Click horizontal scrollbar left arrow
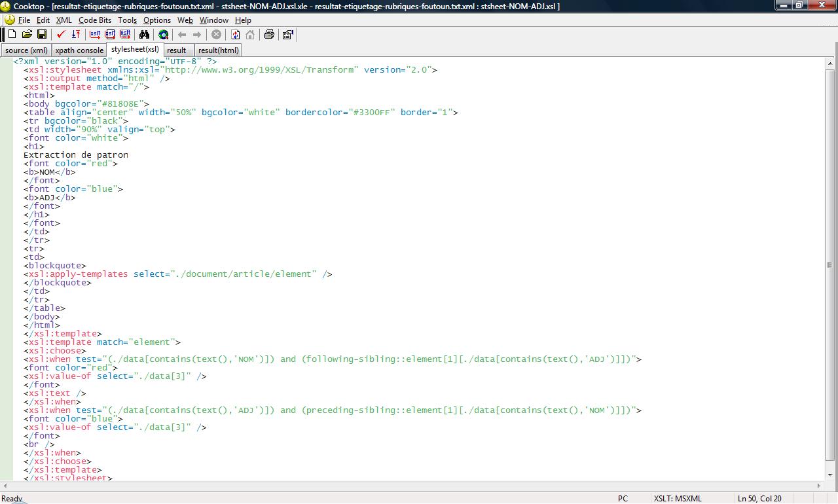Screen dimensions: 838x504 [7, 485]
